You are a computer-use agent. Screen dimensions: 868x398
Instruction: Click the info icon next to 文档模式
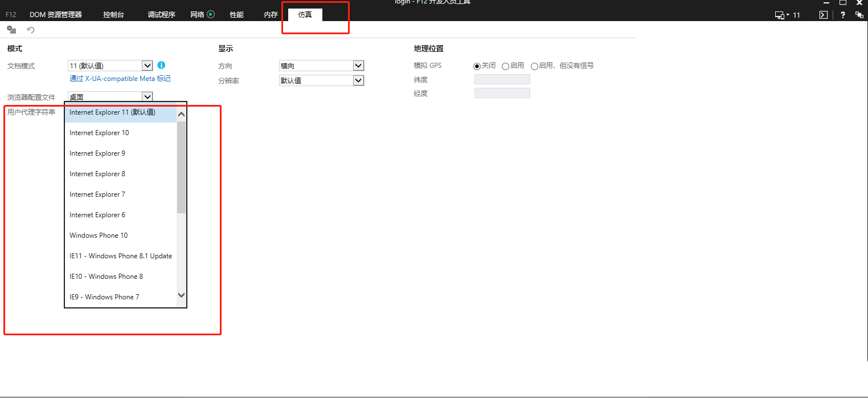161,66
